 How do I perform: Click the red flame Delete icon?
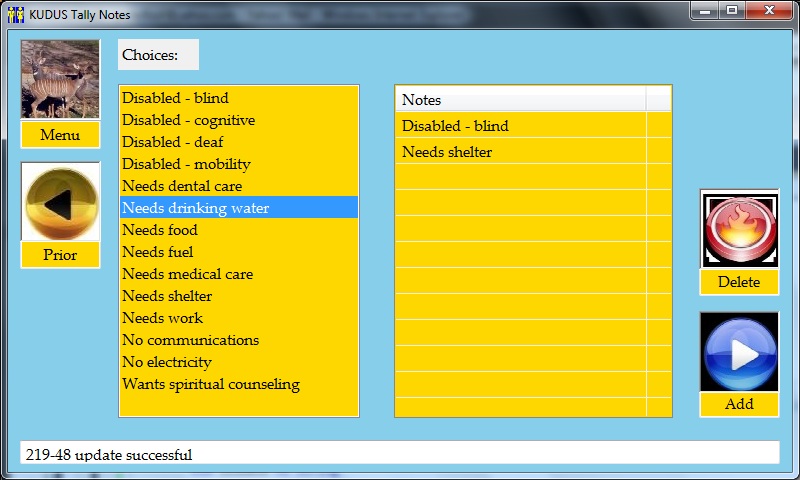pos(739,229)
